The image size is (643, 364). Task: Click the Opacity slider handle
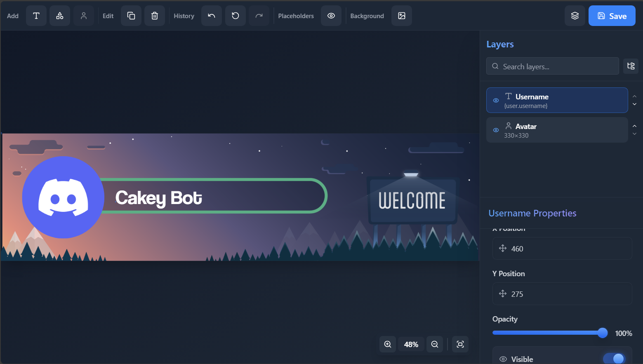click(603, 333)
